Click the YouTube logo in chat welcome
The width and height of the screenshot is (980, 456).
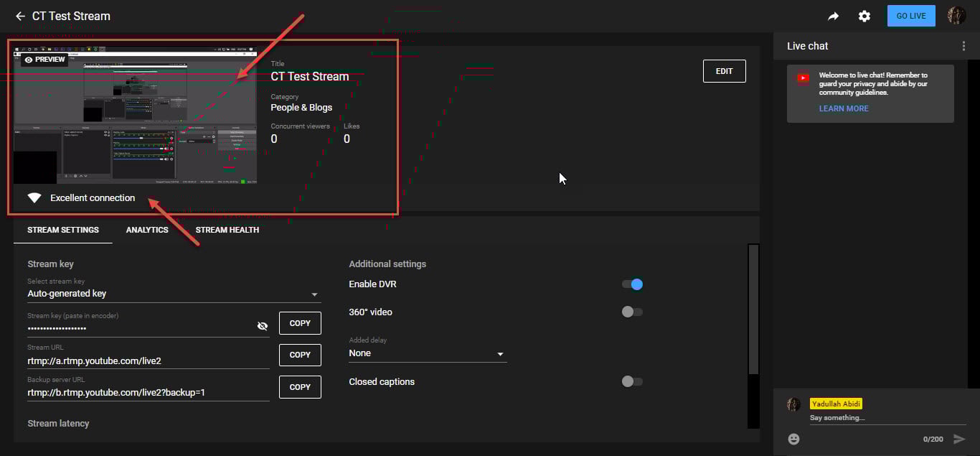(x=803, y=78)
